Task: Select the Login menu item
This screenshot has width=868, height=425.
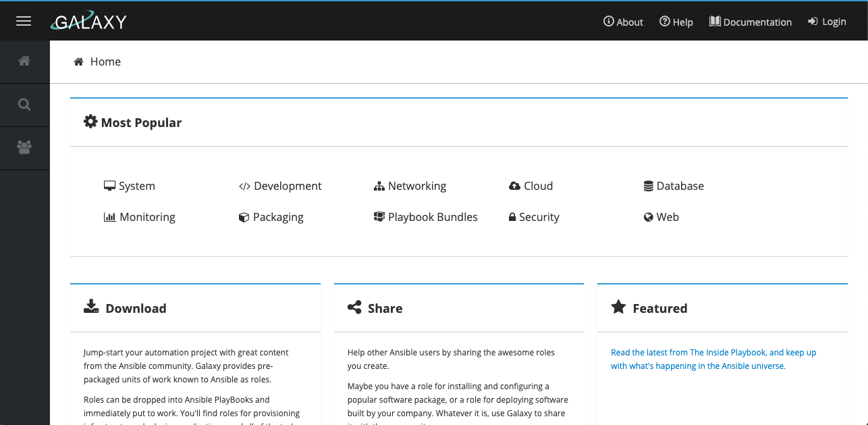Action: [x=827, y=22]
